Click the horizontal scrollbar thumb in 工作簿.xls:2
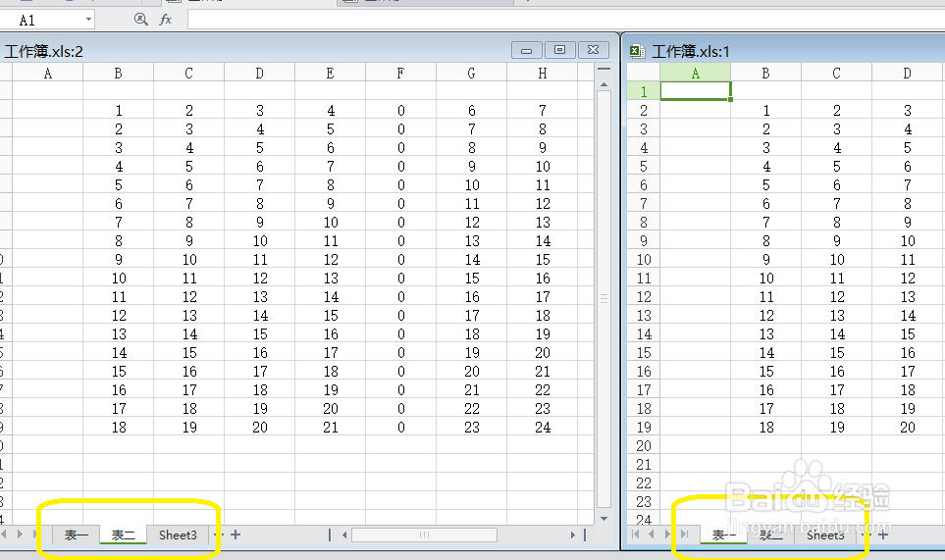Viewport: 945px width, 560px height. pyautogui.click(x=424, y=535)
